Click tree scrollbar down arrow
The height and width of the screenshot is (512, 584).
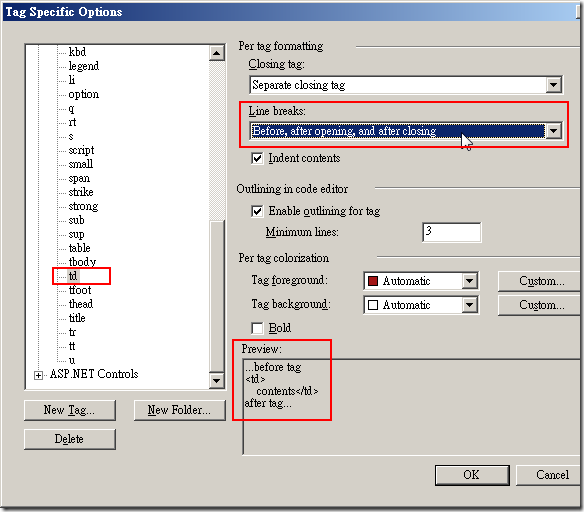click(216, 381)
